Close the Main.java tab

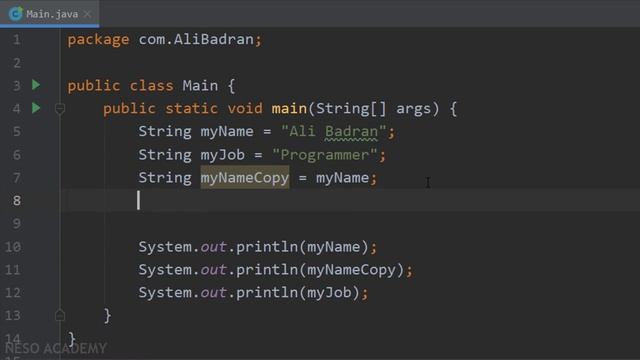tap(87, 14)
